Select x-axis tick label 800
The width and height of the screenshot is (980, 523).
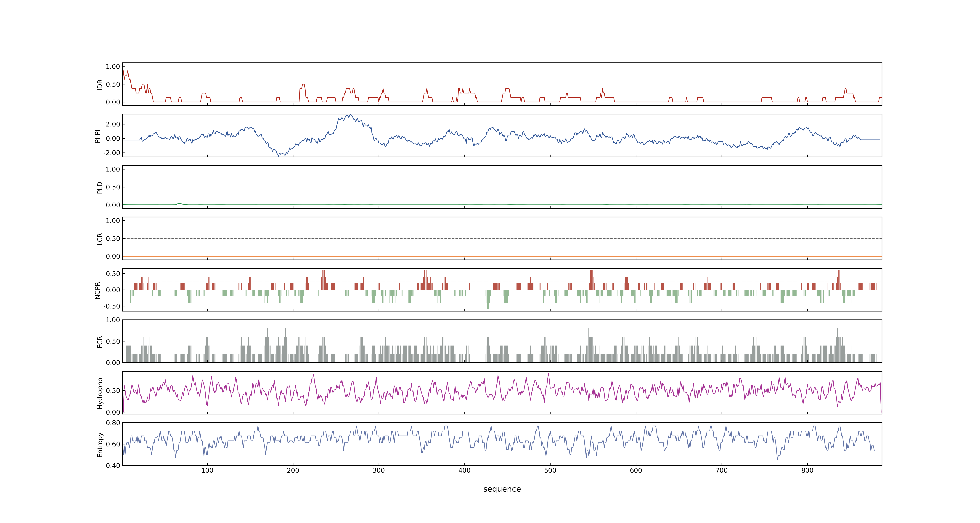pyautogui.click(x=807, y=470)
